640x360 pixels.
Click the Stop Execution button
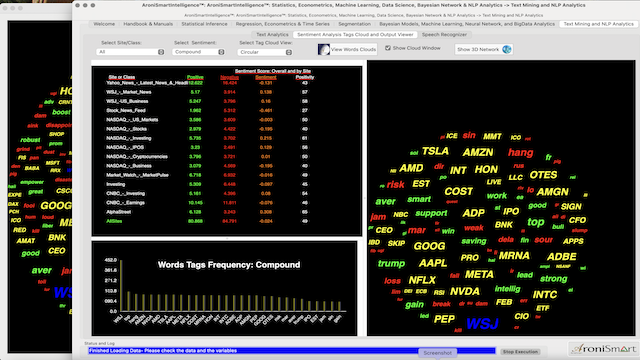point(520,351)
